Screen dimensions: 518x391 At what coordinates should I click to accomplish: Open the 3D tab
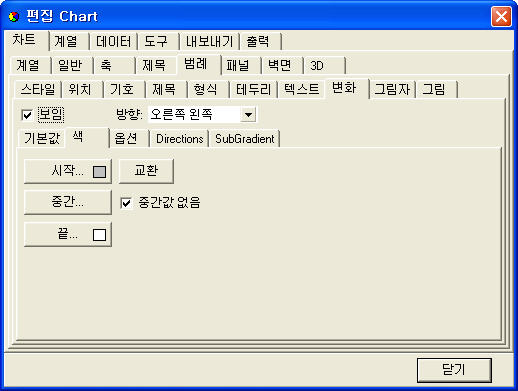324,65
